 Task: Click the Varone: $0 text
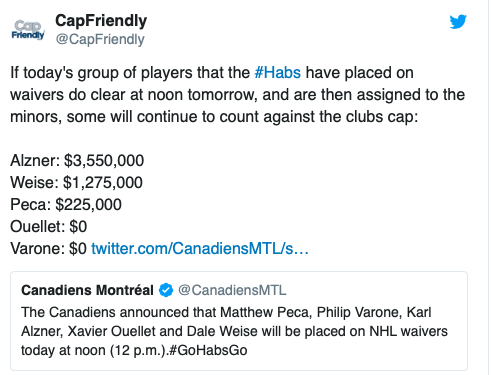pos(48,249)
